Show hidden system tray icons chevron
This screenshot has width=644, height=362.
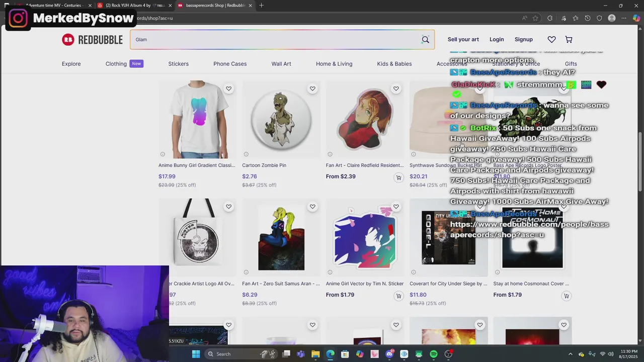coord(570,354)
